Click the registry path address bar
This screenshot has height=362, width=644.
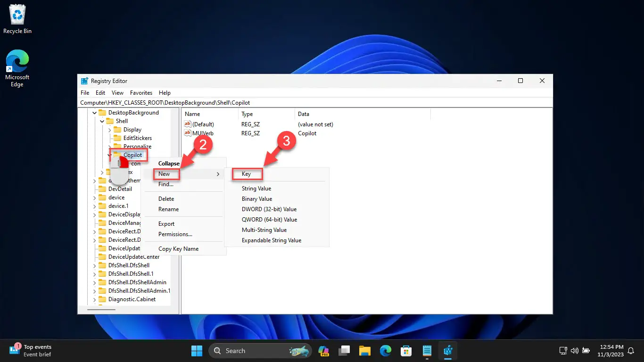tap(315, 102)
